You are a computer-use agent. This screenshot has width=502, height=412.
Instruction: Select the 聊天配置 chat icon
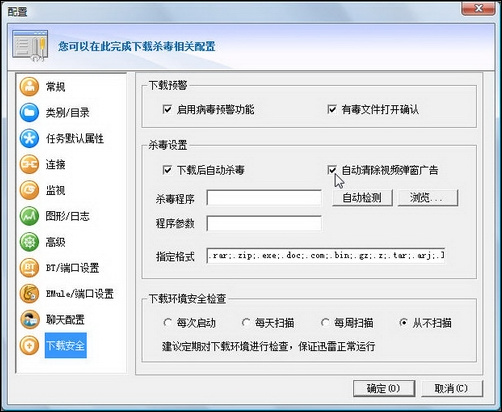coord(29,320)
